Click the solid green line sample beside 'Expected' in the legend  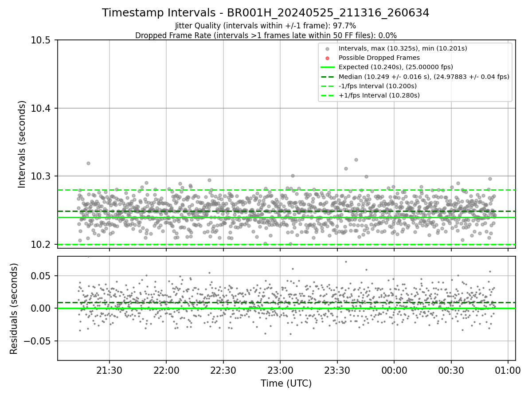(x=327, y=67)
